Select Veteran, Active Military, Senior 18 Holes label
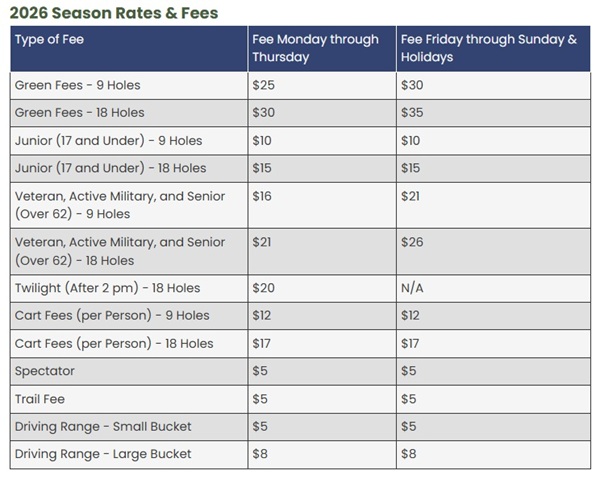The image size is (600, 487). pyautogui.click(x=119, y=251)
